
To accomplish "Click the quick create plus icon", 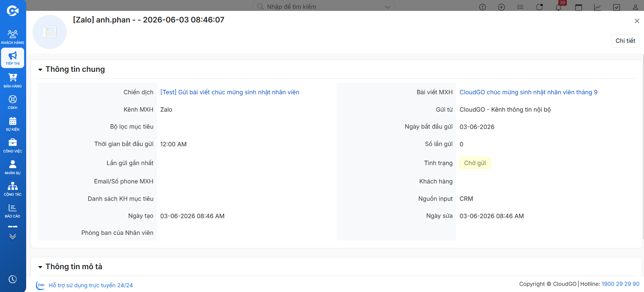I will coord(501,7).
